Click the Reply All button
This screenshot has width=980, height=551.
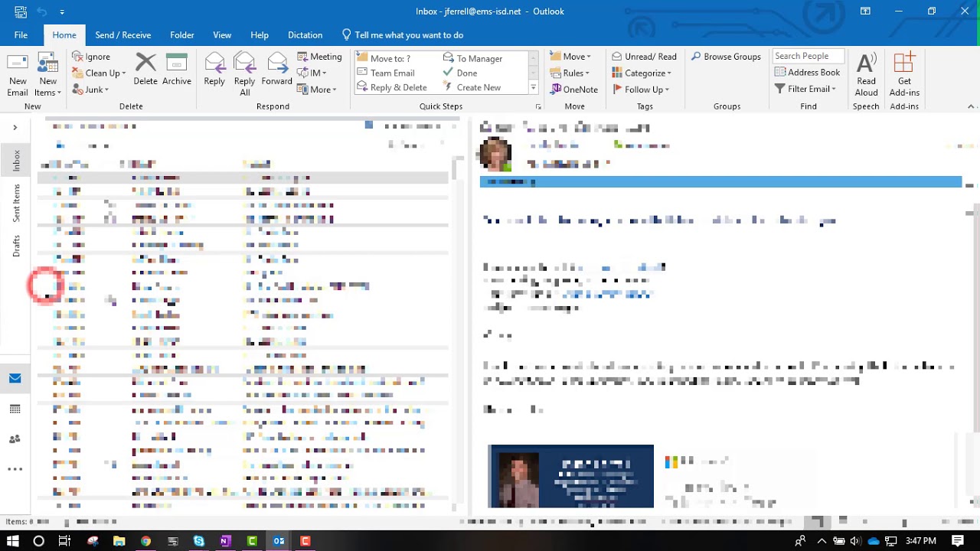tap(245, 74)
